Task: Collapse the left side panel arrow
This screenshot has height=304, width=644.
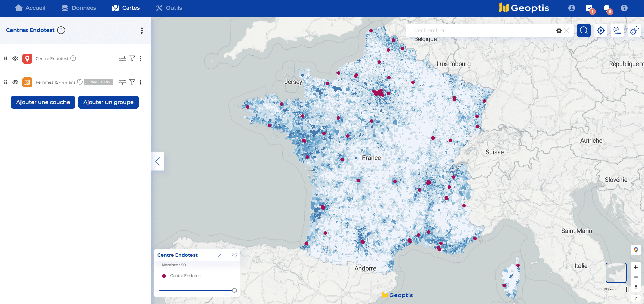Action: [x=157, y=161]
